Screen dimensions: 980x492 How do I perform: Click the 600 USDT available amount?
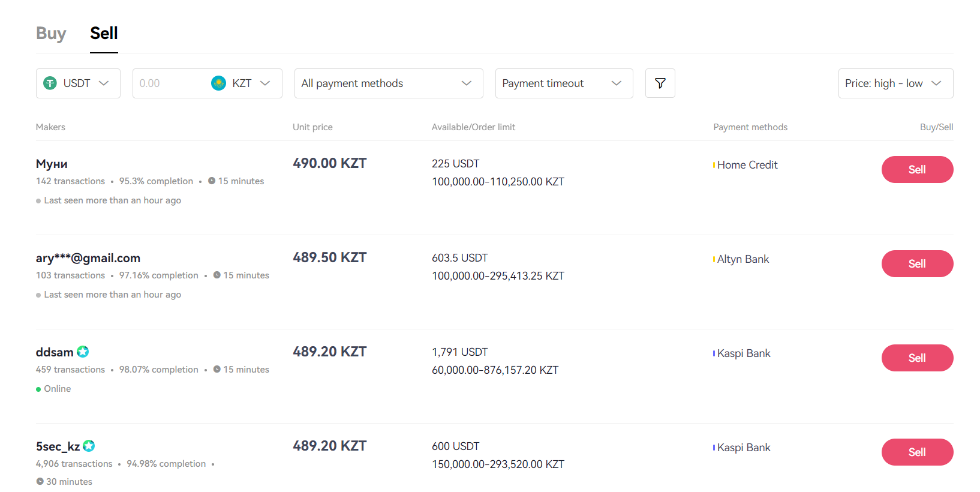[456, 446]
